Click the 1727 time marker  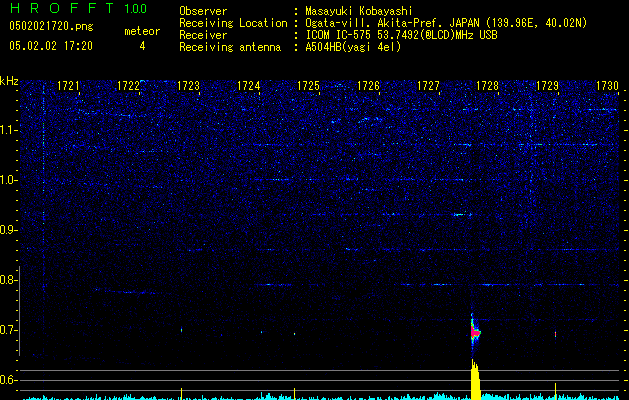(x=428, y=86)
